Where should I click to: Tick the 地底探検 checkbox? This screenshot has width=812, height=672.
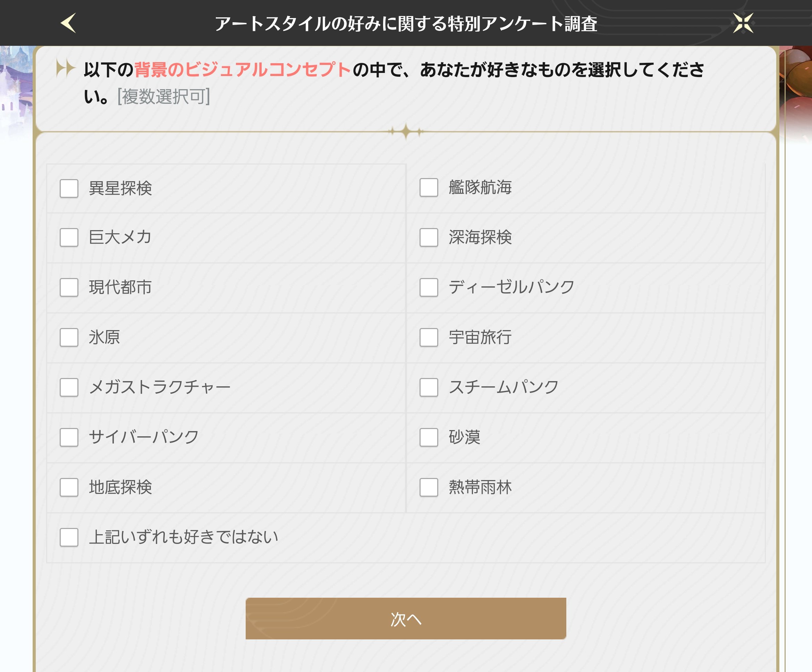click(69, 487)
